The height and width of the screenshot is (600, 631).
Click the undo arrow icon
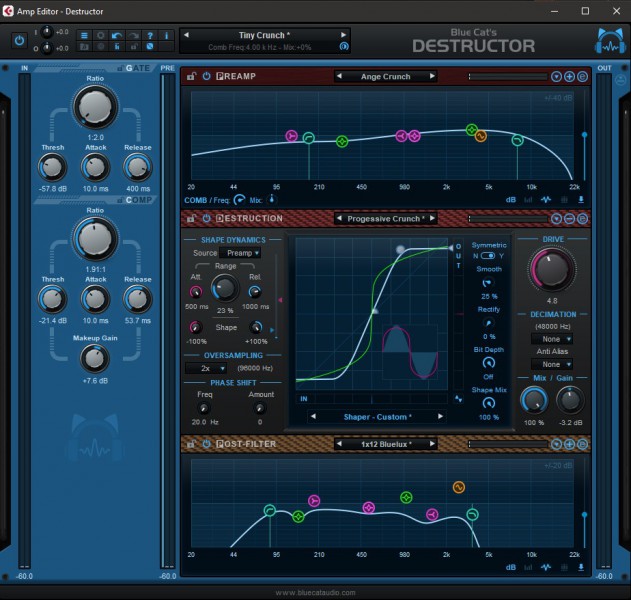(x=117, y=35)
